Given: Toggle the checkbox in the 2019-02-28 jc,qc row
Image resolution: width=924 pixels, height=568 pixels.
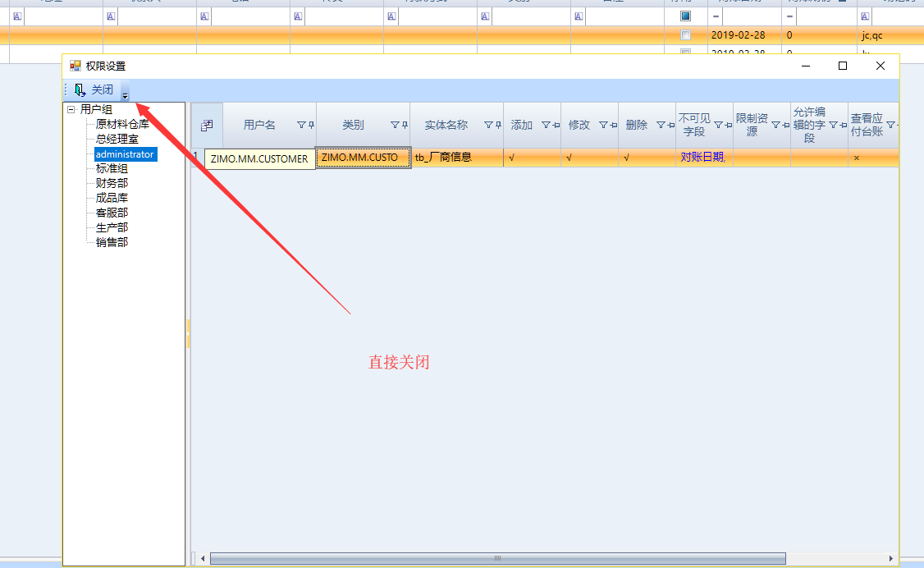Looking at the screenshot, I should click(x=685, y=35).
